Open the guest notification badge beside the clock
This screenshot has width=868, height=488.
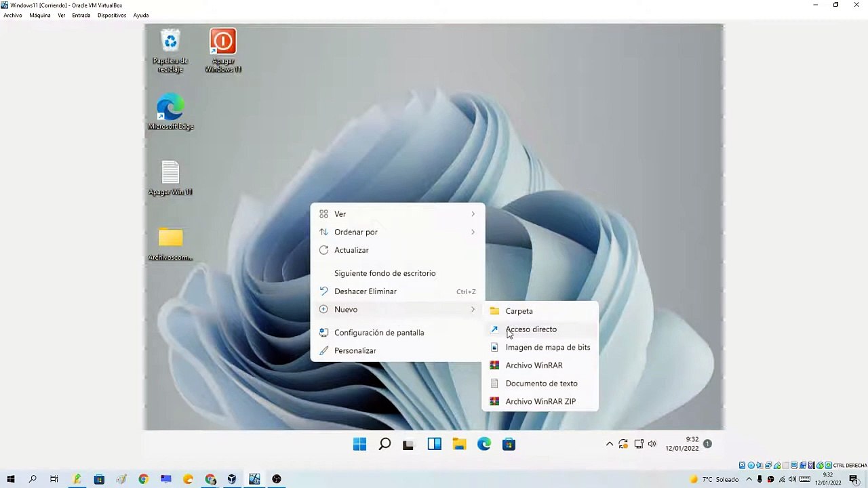click(707, 444)
